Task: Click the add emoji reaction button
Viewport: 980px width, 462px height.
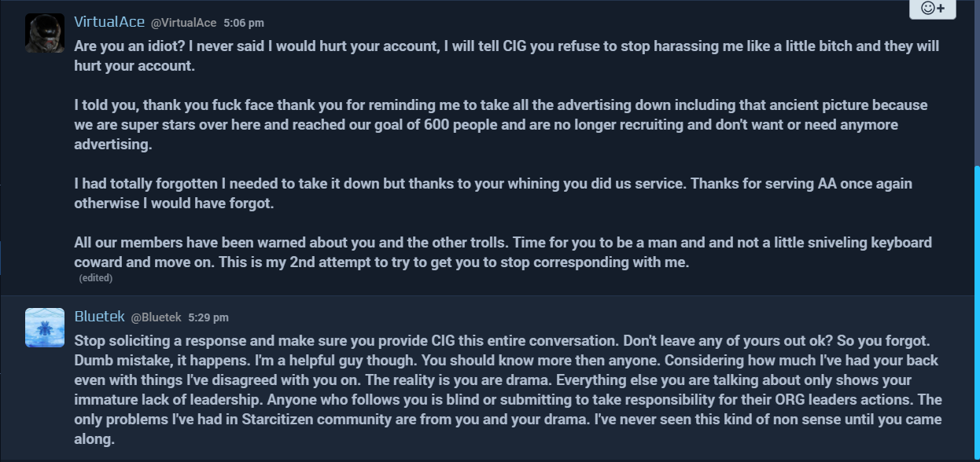Action: [x=932, y=9]
